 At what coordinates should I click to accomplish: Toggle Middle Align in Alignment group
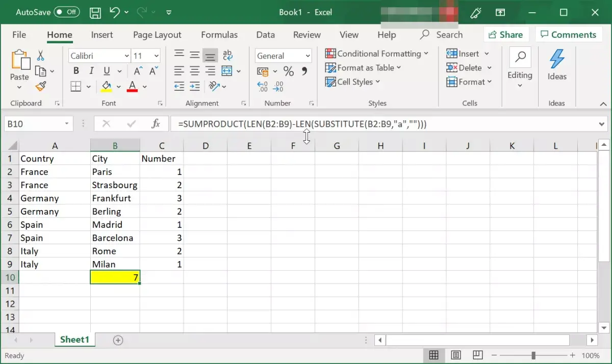[194, 55]
